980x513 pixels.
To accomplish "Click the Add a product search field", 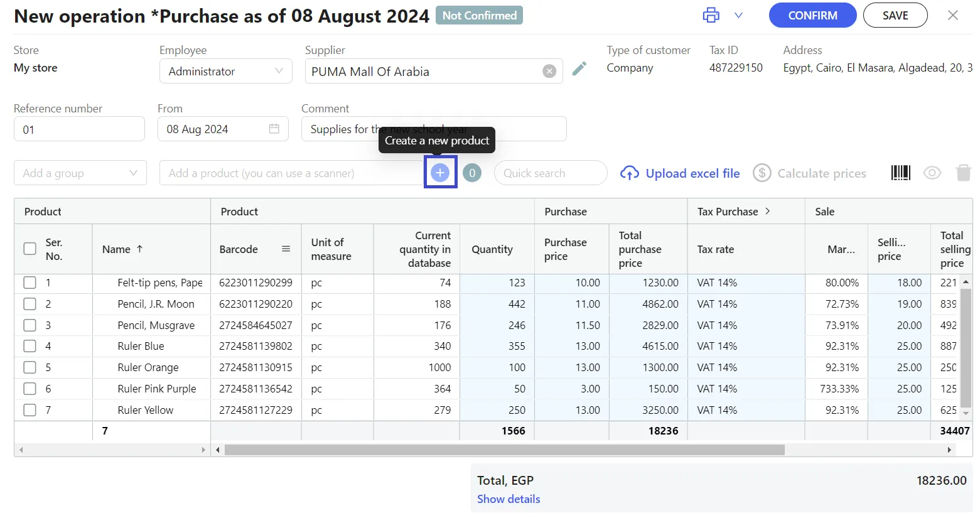I will [x=292, y=173].
